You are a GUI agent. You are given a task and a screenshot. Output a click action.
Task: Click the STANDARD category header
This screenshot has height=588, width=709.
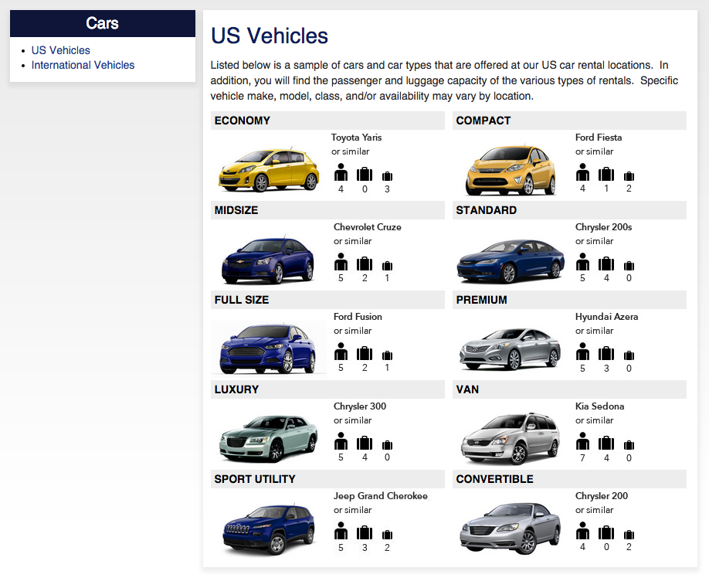point(569,210)
